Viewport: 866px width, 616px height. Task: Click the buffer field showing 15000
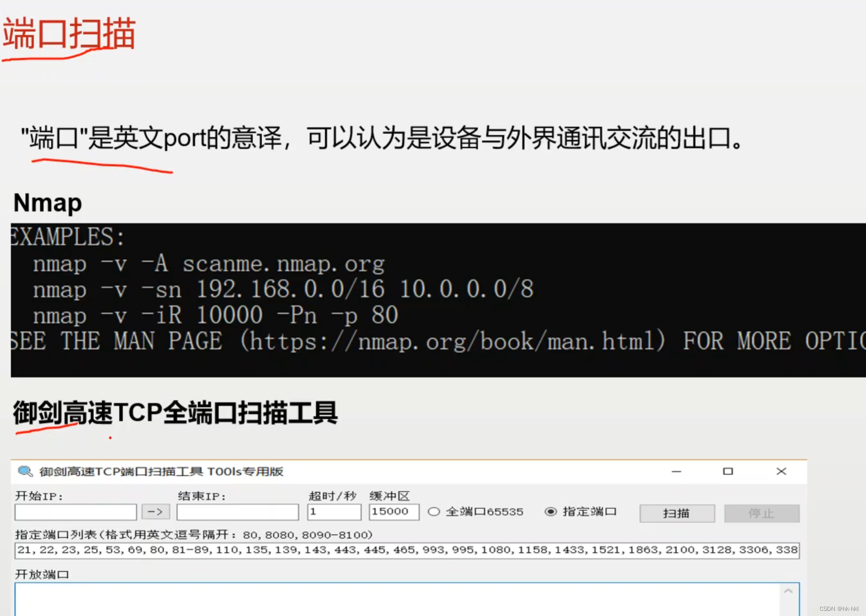tap(394, 512)
